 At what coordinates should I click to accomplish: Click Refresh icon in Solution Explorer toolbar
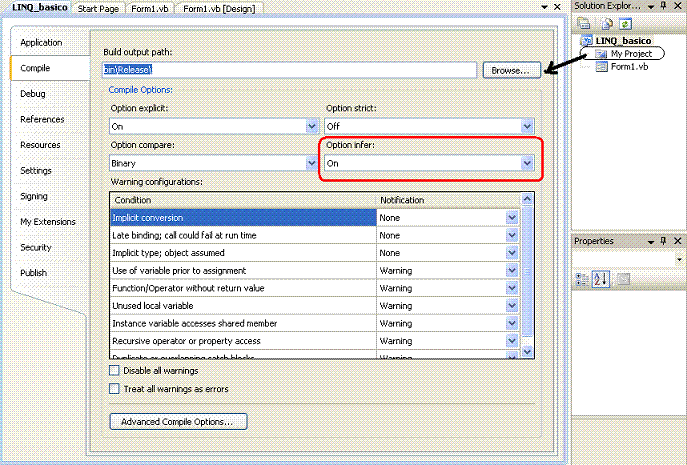click(x=625, y=24)
